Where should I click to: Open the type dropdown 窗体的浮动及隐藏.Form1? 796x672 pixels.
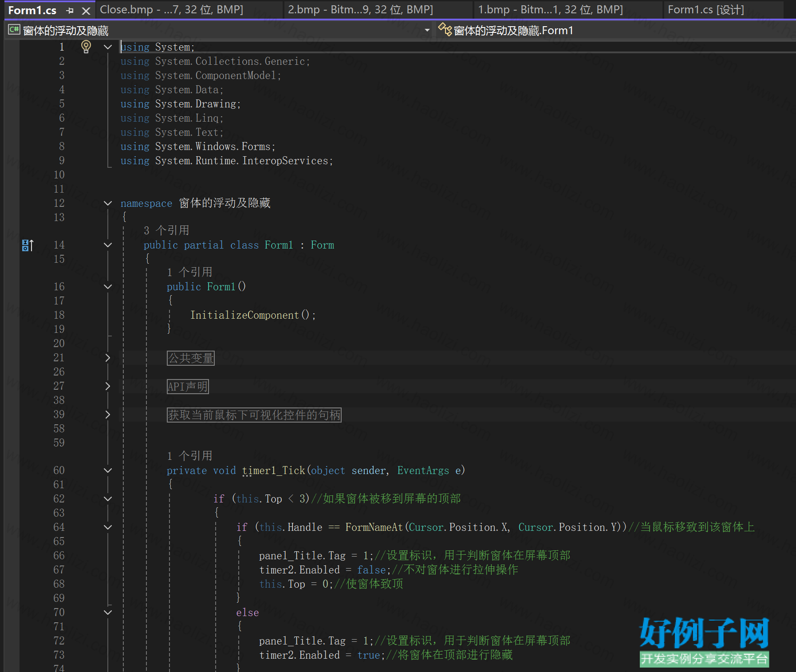pos(617,30)
